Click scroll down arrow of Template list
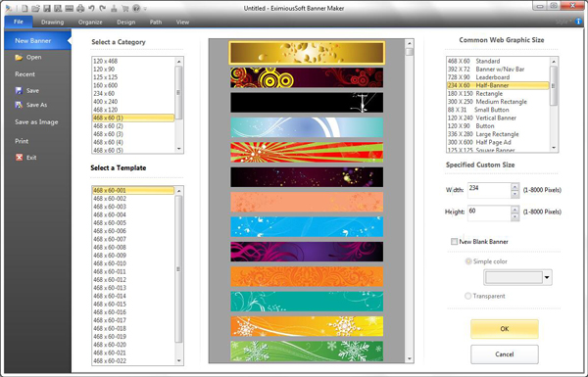 179,361
